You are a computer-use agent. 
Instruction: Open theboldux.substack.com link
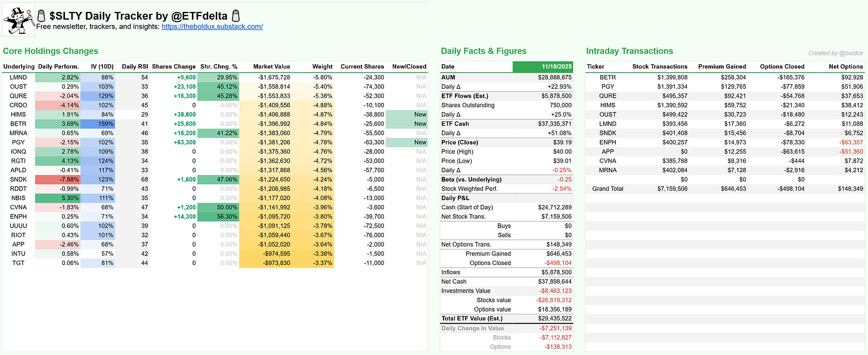coord(212,27)
